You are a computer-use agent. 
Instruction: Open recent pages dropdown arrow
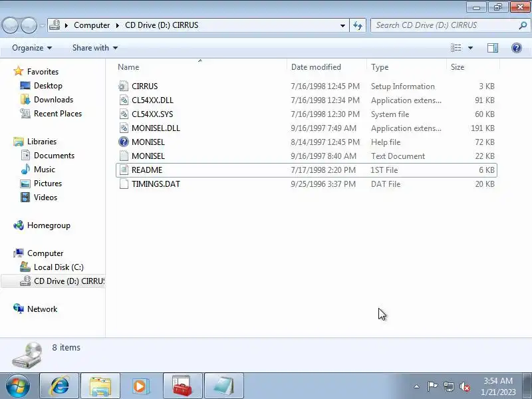(x=42, y=25)
